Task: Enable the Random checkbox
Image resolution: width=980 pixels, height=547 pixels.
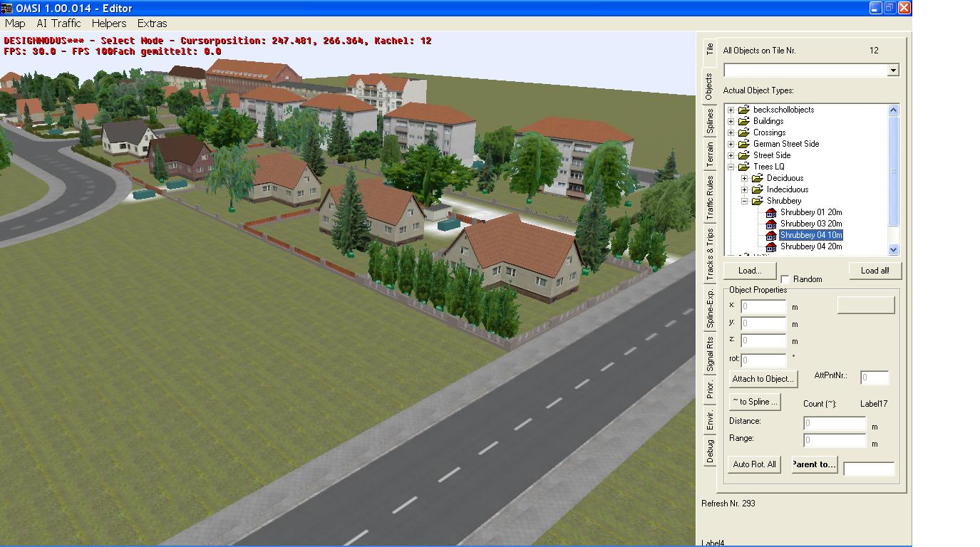Action: point(785,279)
